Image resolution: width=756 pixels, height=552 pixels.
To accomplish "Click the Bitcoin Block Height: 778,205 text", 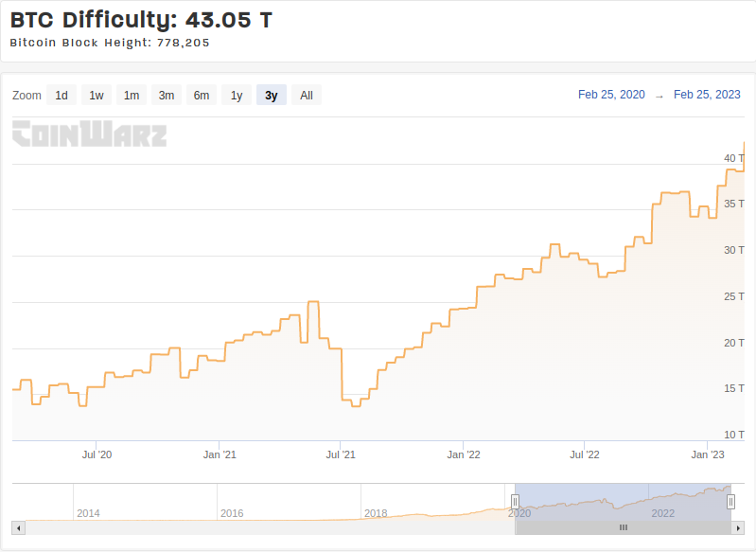I will pyautogui.click(x=110, y=43).
